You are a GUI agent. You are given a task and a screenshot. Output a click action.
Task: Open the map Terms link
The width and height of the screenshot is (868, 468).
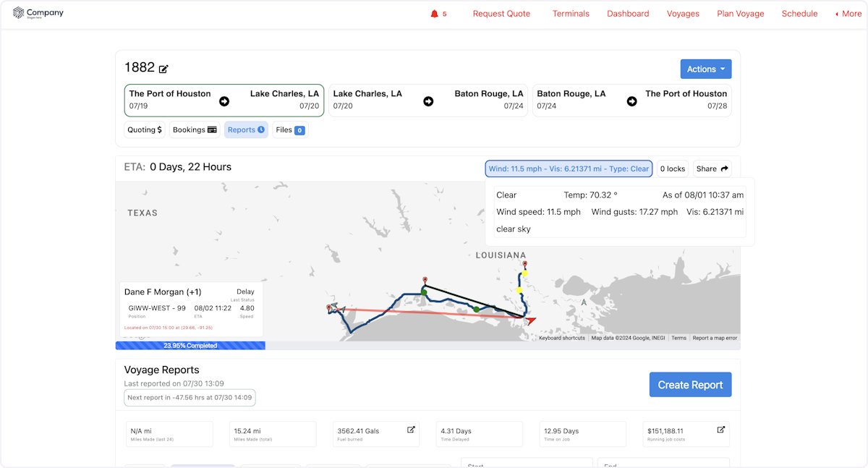click(678, 338)
